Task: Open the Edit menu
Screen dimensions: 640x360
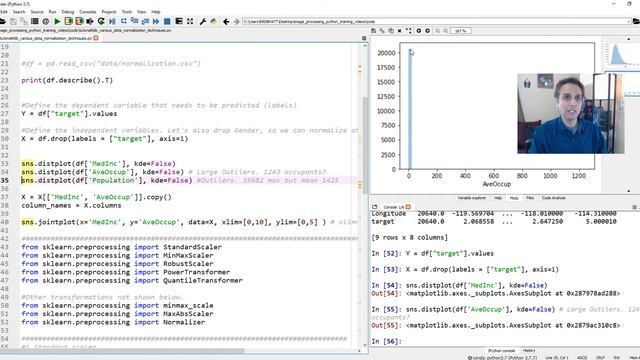Action: point(4,12)
